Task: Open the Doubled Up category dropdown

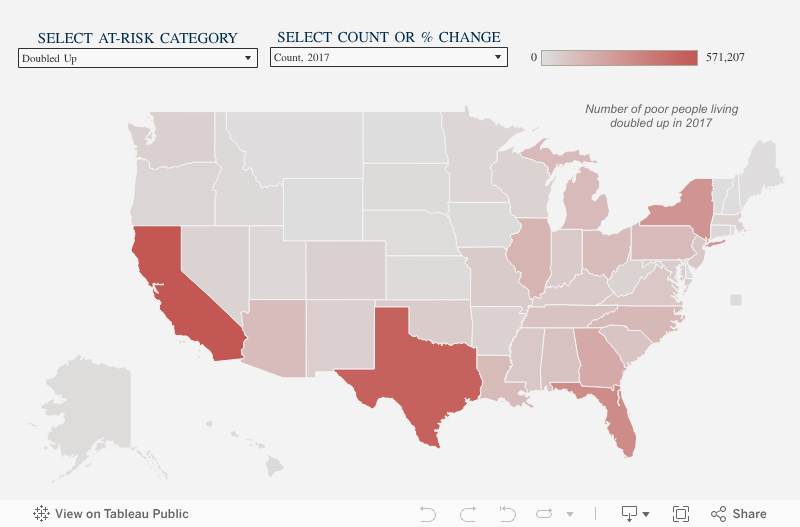Action: click(x=138, y=58)
